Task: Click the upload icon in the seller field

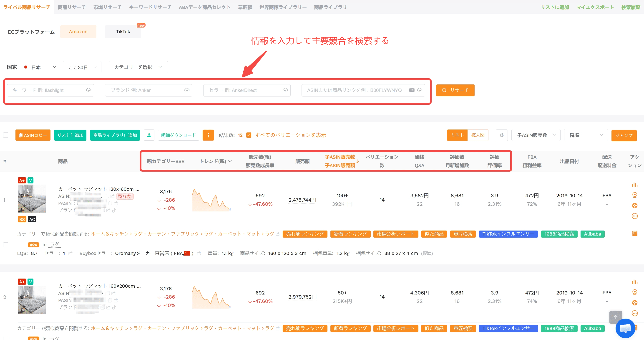Action: [x=285, y=90]
